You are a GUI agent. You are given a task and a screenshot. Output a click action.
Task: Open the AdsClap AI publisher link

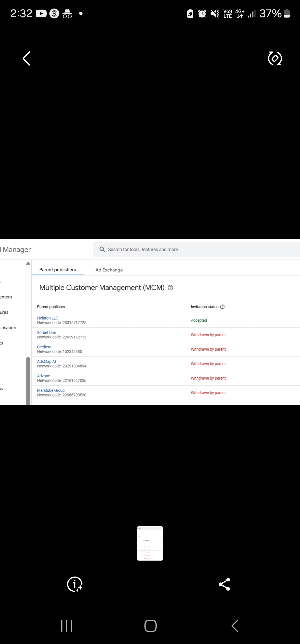coord(46,361)
